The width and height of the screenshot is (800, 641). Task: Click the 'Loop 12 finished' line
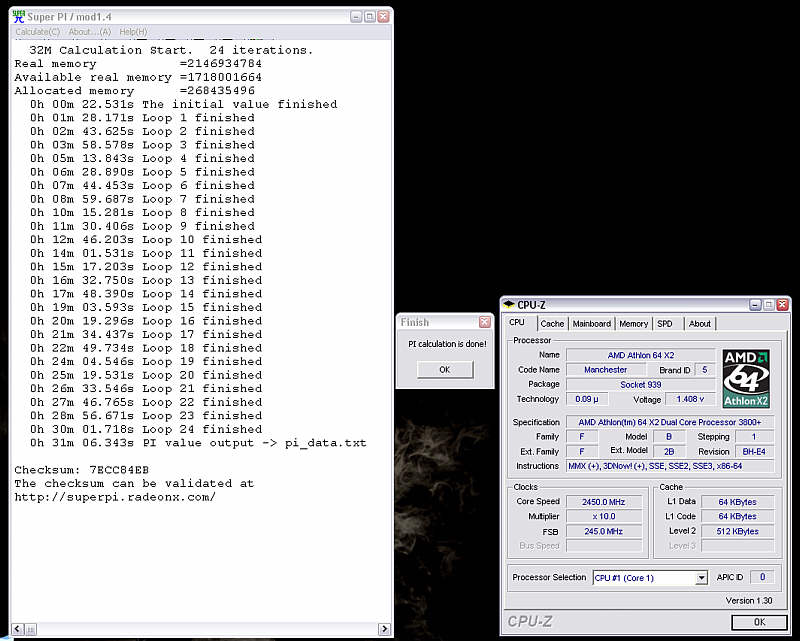point(146,266)
